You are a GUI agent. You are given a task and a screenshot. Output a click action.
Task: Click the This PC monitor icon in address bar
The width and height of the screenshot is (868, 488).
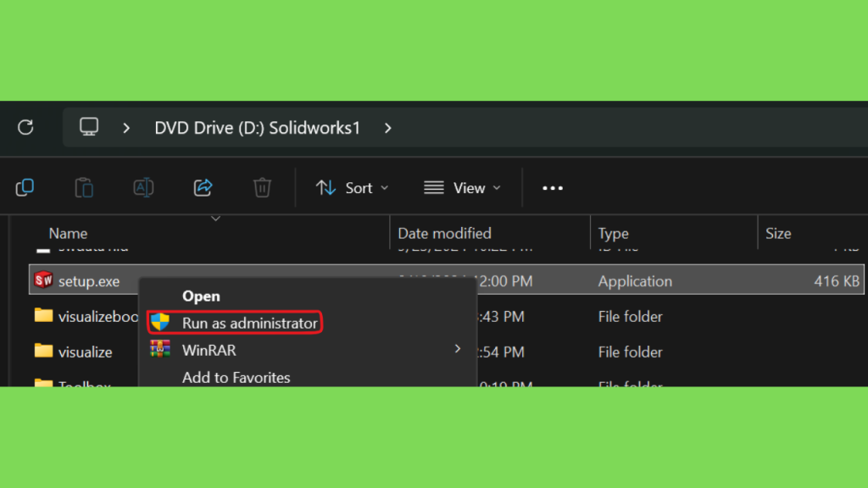pyautogui.click(x=88, y=127)
